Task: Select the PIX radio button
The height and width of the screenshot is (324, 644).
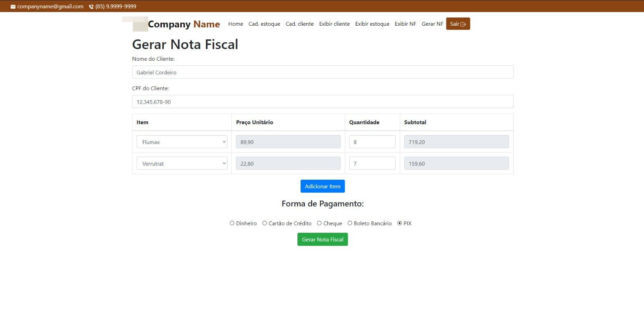Action: tap(400, 224)
